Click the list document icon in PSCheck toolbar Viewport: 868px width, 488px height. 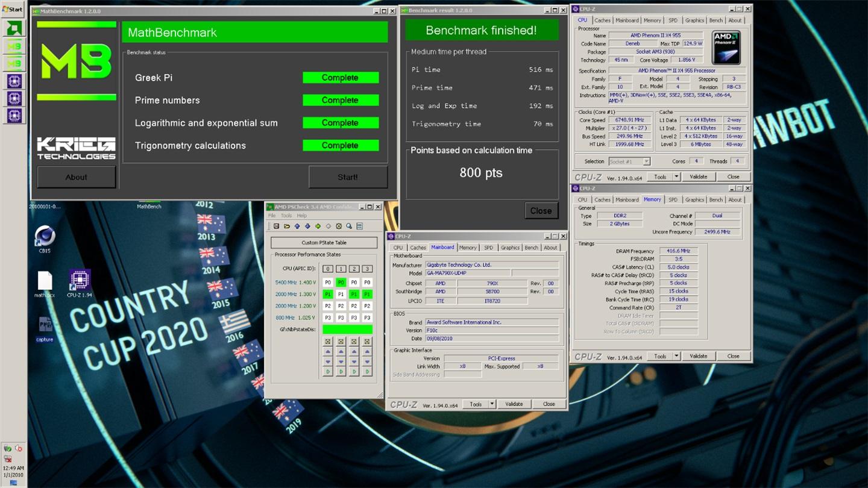pyautogui.click(x=360, y=227)
